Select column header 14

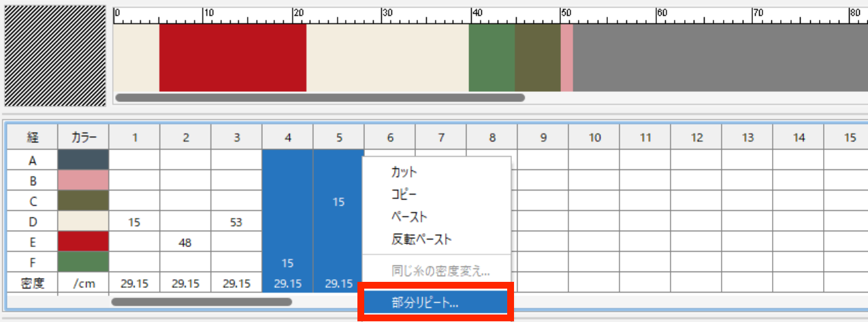pos(799,138)
